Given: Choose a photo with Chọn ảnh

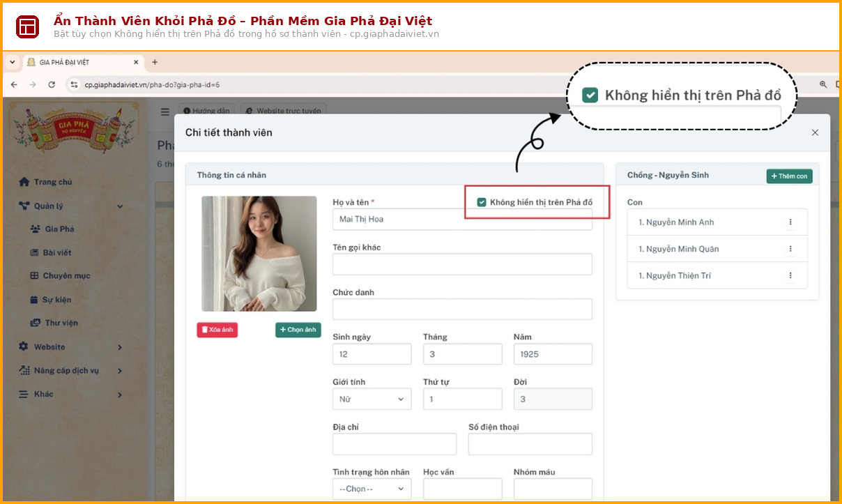Looking at the screenshot, I should pos(298,329).
